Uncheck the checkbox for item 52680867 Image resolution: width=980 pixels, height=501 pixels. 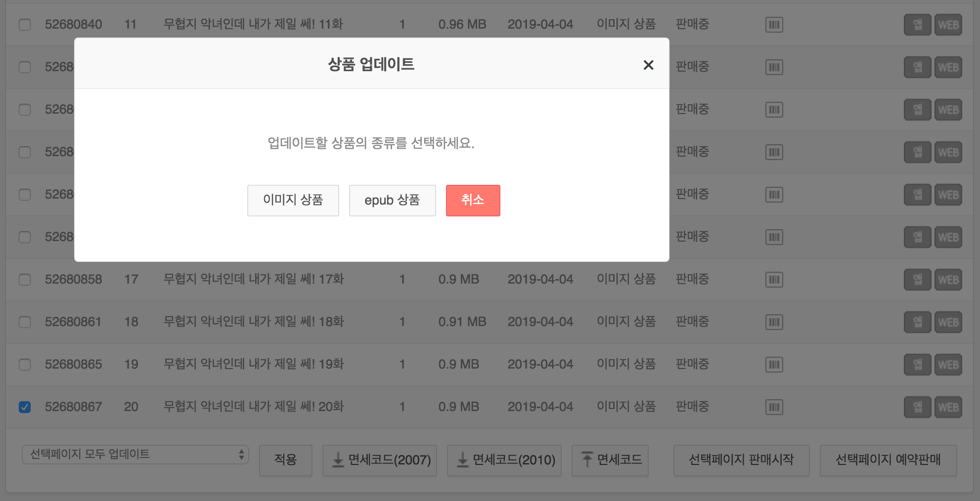coord(25,407)
